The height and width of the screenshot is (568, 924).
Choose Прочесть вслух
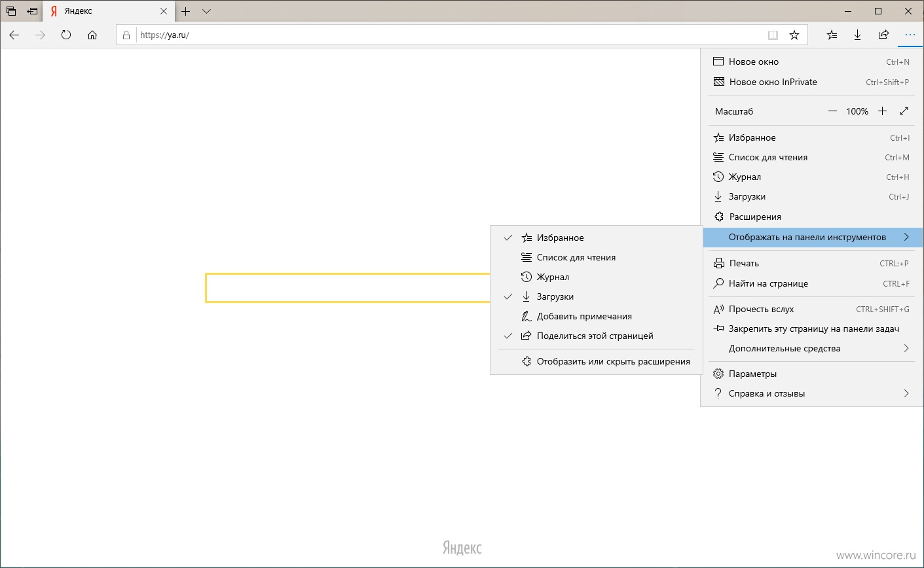pos(811,309)
